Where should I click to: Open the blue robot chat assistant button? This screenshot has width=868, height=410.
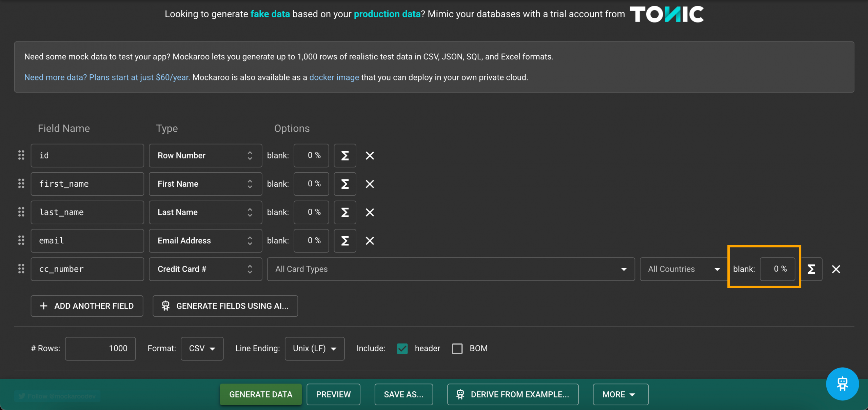pyautogui.click(x=842, y=384)
